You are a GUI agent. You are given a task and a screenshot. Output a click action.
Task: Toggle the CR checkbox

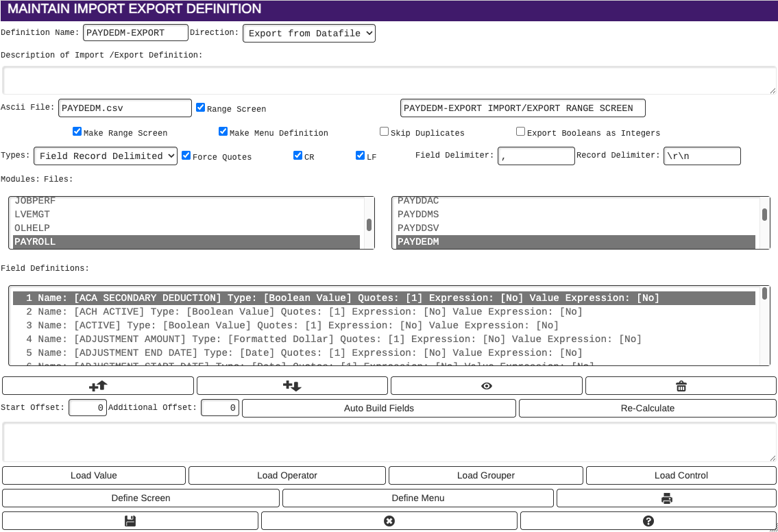[x=297, y=155]
